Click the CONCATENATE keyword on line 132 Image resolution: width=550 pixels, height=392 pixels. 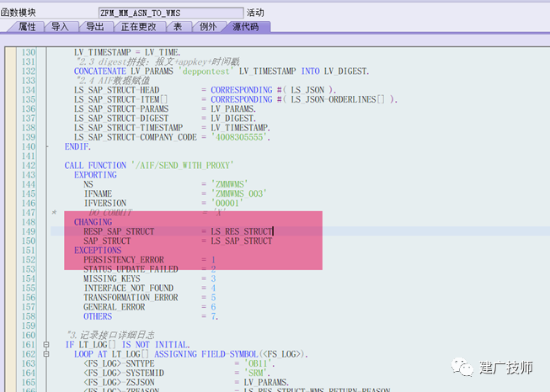pos(100,72)
